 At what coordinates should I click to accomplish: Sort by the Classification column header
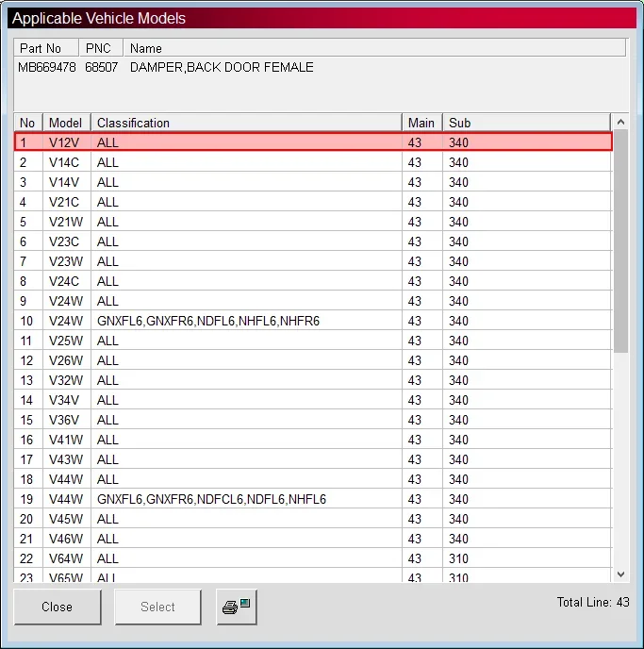tap(246, 123)
